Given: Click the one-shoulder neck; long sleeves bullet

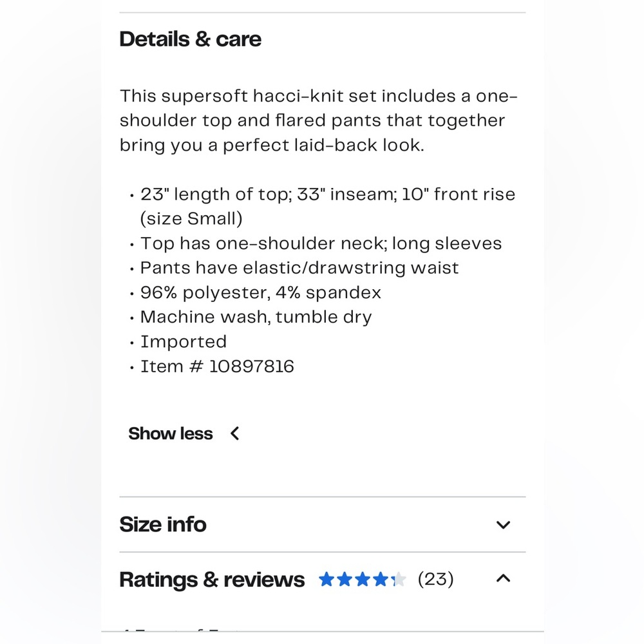Looking at the screenshot, I should click(x=321, y=243).
